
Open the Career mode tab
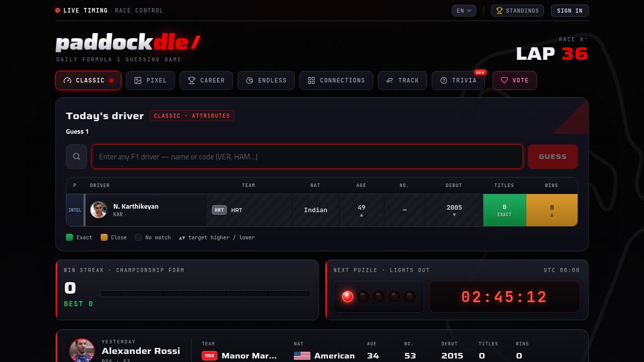click(x=206, y=80)
